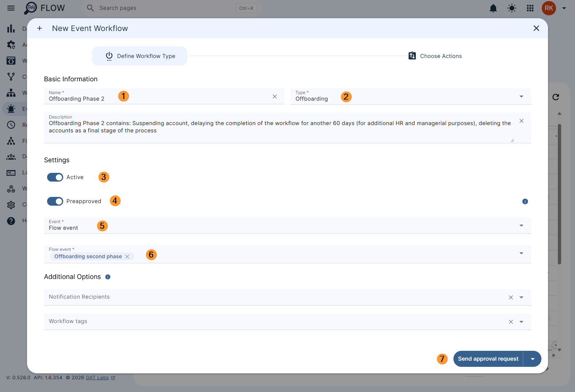Open the Dashboard bar chart sidebar icon
The height and width of the screenshot is (392, 575).
(x=11, y=28)
